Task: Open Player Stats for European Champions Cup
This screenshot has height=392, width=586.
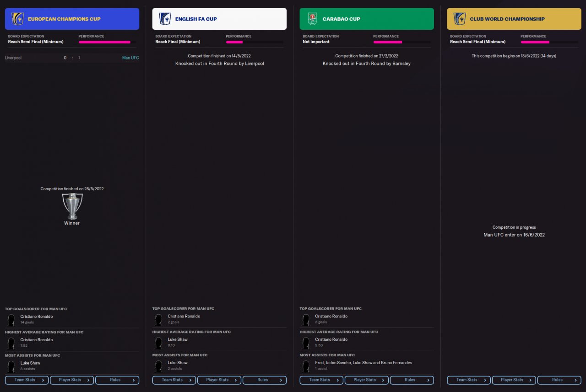Action: 72,380
